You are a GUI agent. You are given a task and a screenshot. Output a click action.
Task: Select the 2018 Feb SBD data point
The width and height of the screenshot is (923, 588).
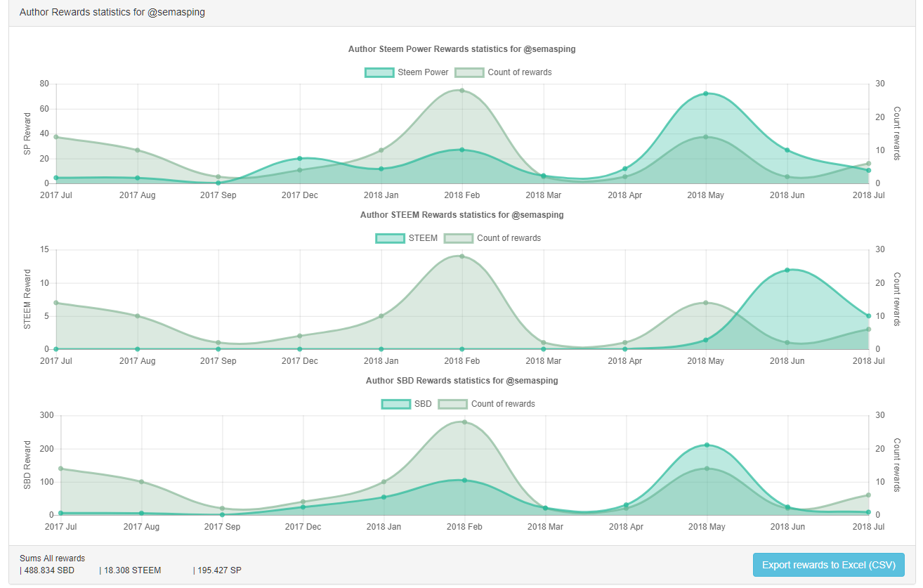coord(464,481)
